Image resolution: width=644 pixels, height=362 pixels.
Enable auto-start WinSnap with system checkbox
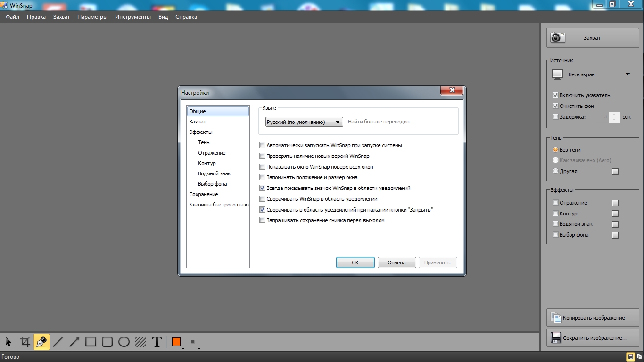(x=263, y=145)
